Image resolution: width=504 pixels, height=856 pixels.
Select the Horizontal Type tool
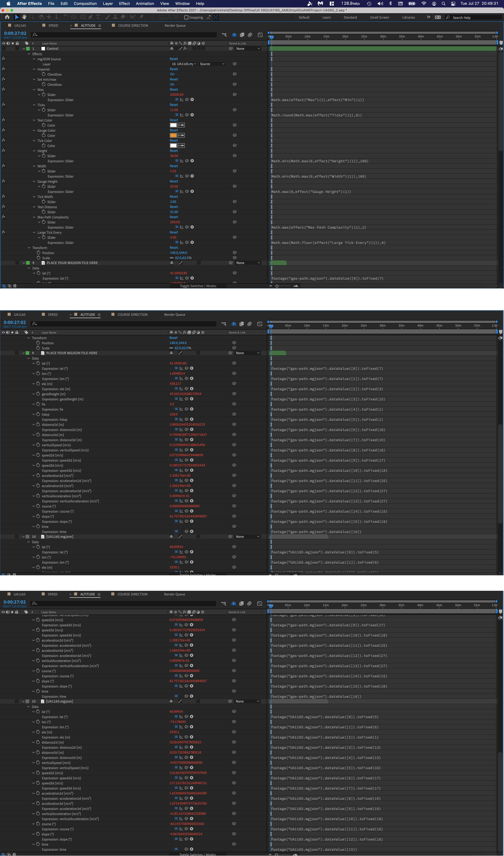point(98,17)
